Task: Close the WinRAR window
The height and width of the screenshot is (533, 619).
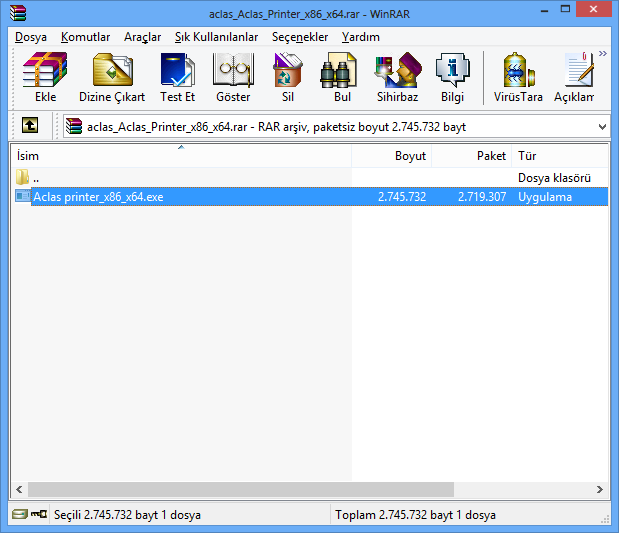Action: click(x=593, y=9)
